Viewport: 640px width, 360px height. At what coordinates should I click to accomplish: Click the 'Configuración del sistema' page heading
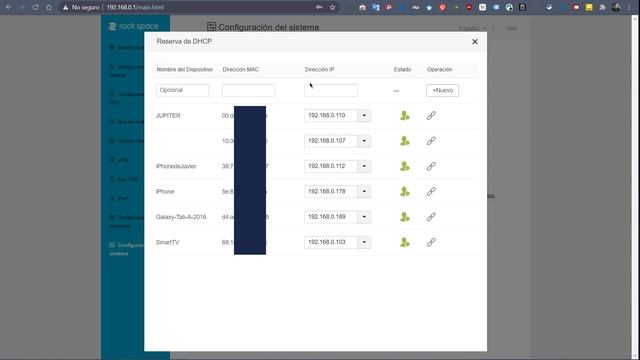[269, 27]
